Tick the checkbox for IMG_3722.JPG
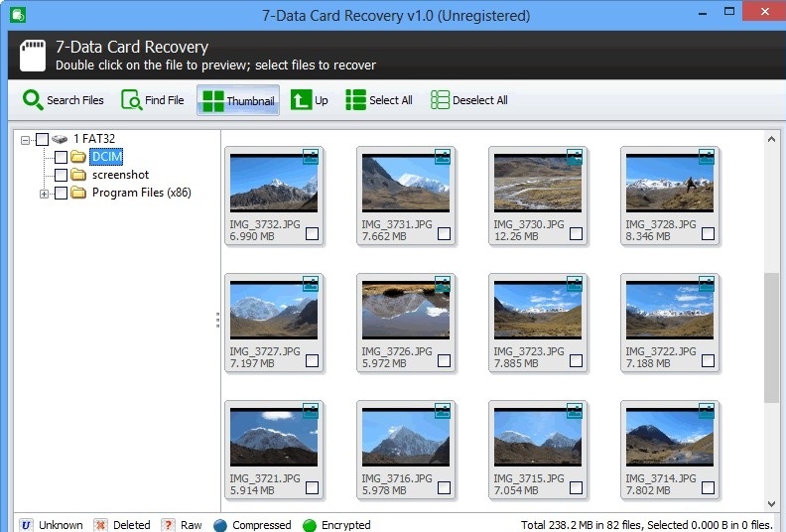The width and height of the screenshot is (786, 532). pyautogui.click(x=708, y=360)
